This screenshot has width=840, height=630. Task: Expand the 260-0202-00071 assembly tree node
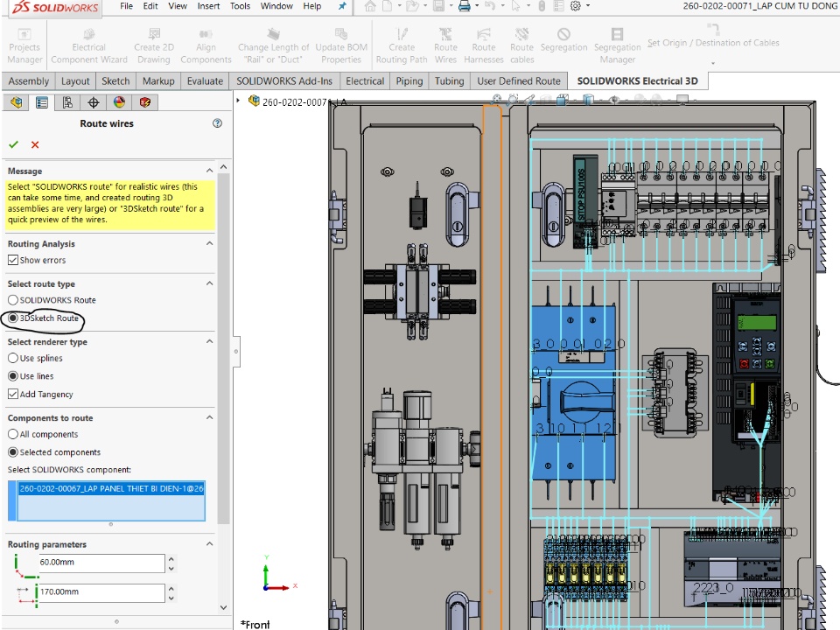(239, 101)
